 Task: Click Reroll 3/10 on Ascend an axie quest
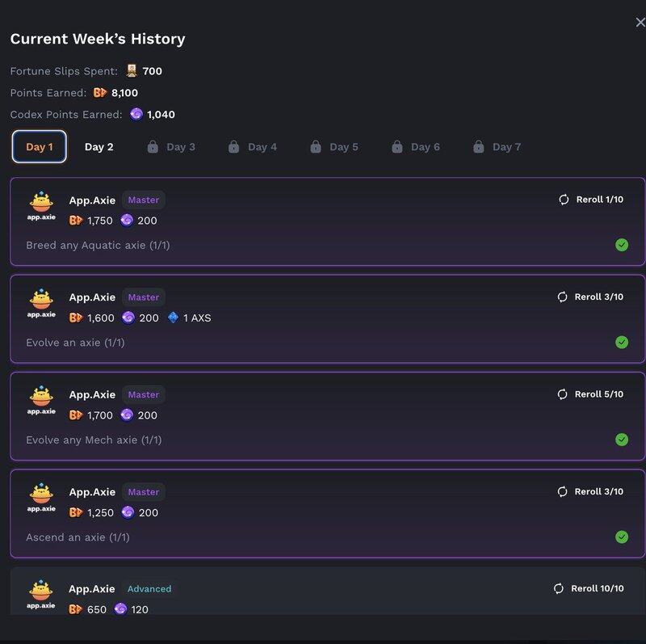pos(590,491)
